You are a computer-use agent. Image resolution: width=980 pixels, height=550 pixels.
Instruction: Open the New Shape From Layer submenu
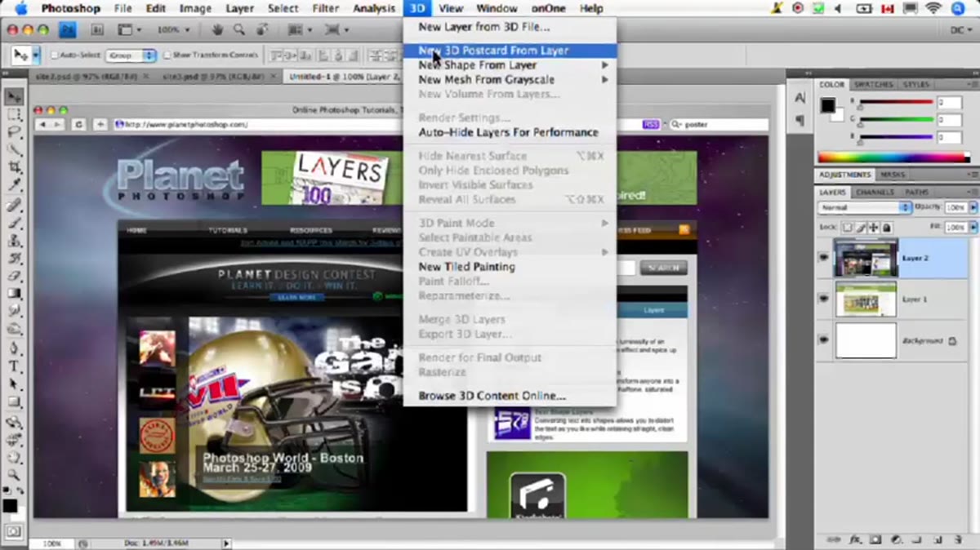(x=510, y=64)
